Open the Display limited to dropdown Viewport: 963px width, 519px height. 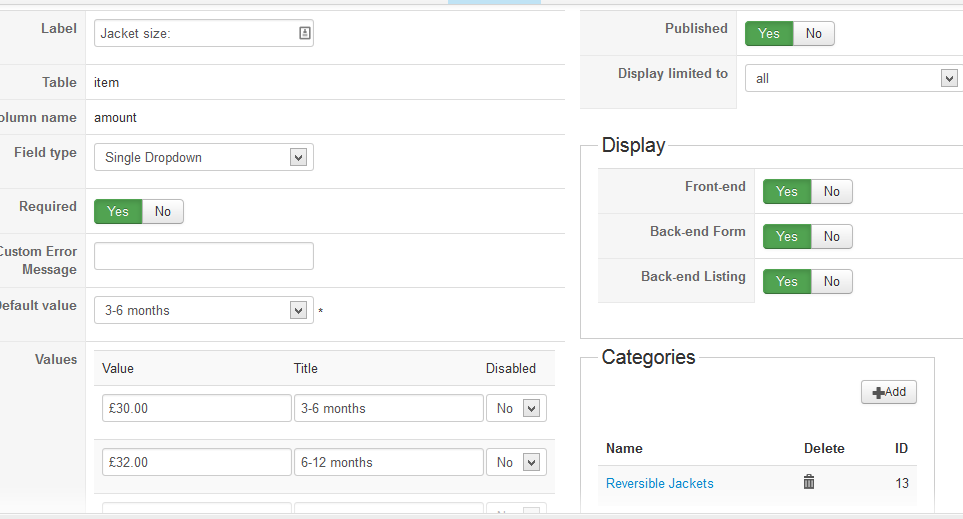click(851, 78)
